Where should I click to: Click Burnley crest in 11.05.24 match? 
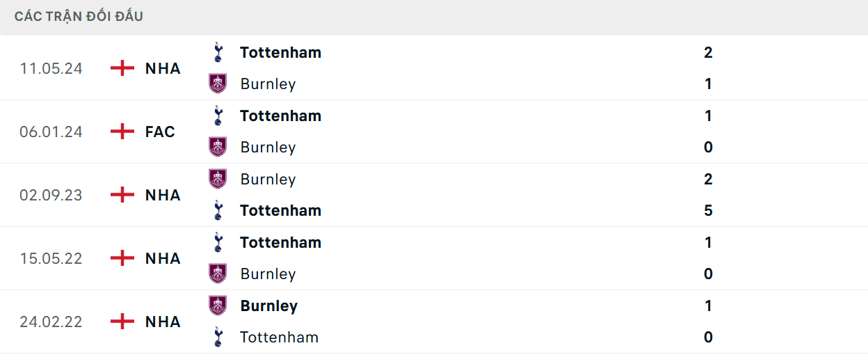(x=218, y=84)
